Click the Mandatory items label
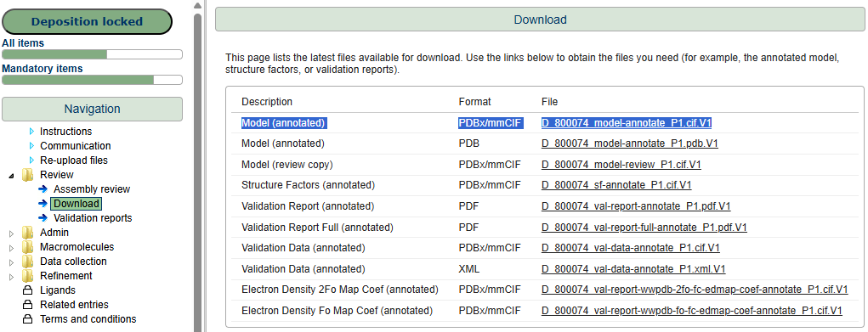This screenshot has width=868, height=332. click(42, 69)
